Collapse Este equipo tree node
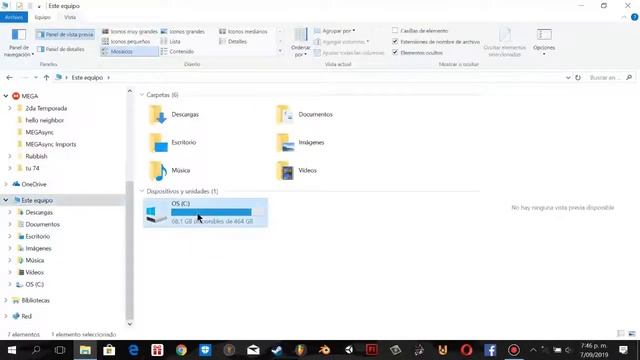The width and height of the screenshot is (640, 360). [x=6, y=200]
